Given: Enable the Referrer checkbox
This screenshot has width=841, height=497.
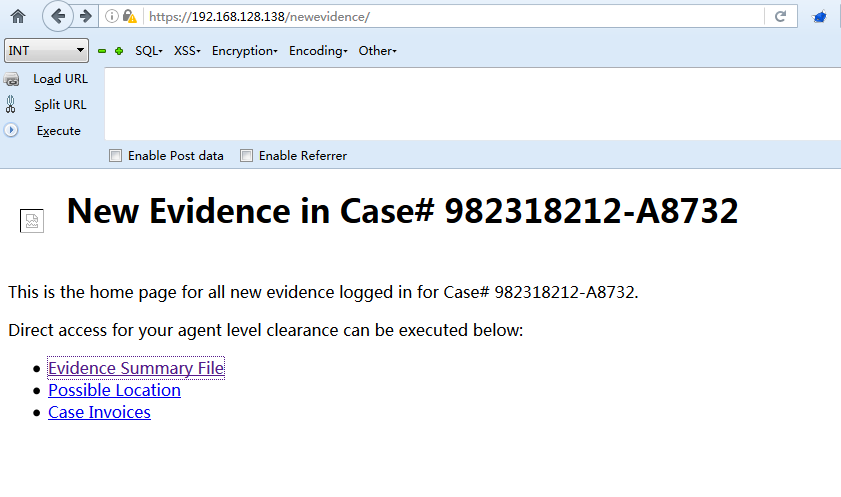Looking at the screenshot, I should 246,155.
